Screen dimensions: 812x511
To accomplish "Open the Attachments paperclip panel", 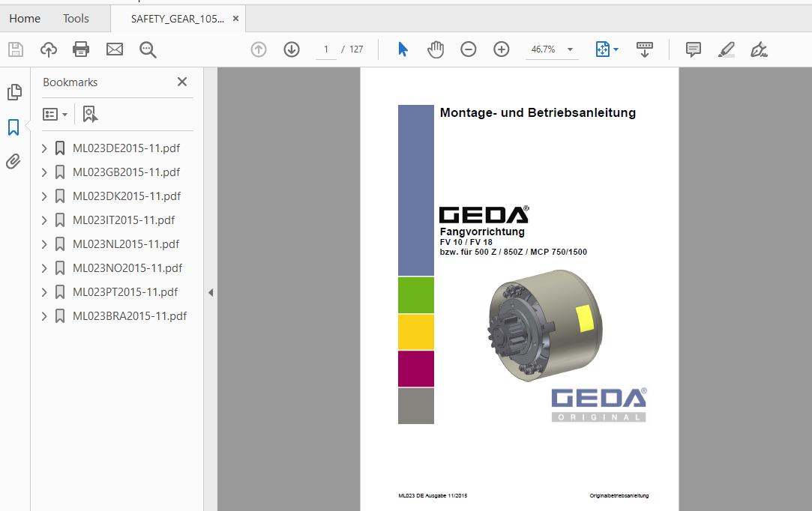I will 13,162.
